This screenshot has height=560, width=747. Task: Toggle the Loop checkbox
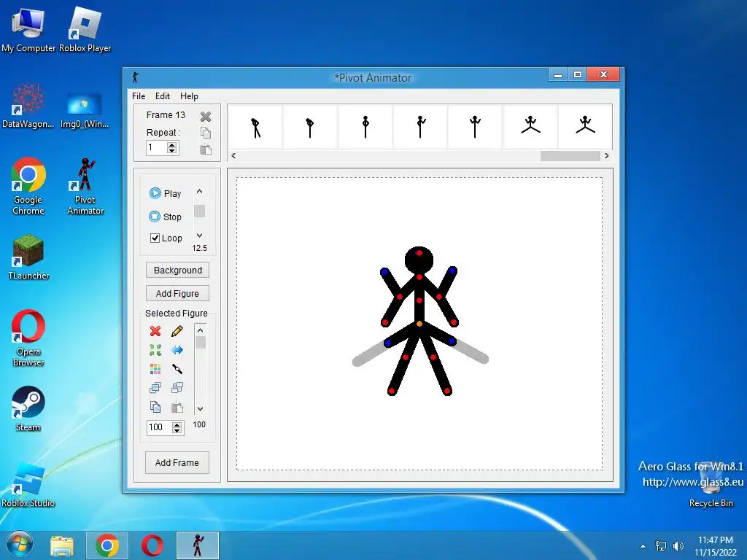(155, 238)
